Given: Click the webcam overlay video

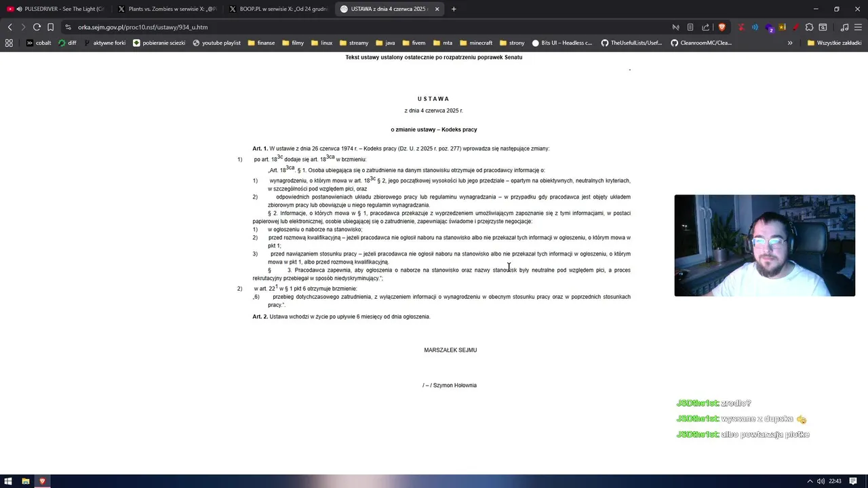Looking at the screenshot, I should [x=764, y=245].
